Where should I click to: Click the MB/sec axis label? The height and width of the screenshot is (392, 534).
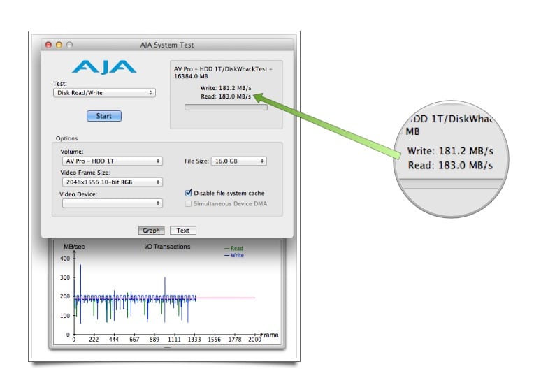point(74,247)
